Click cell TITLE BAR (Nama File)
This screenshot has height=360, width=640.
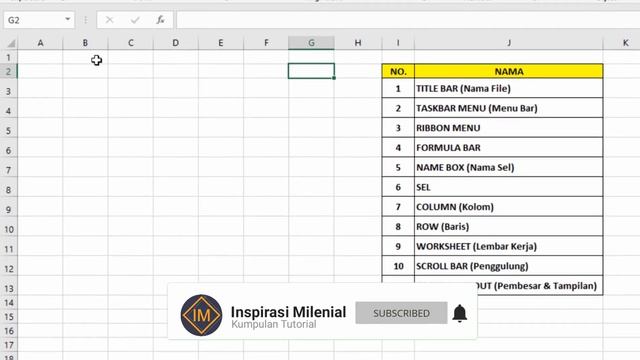(x=509, y=89)
